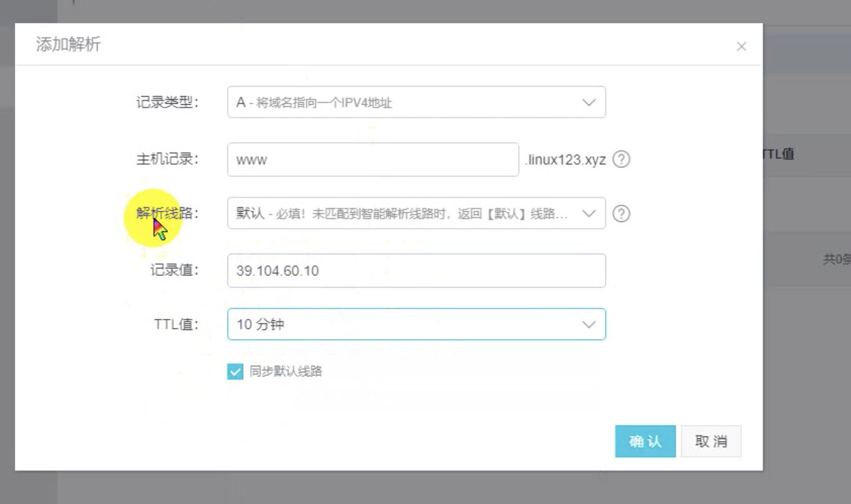The width and height of the screenshot is (851, 504).
Task: Click the 主机记录 input field containing www
Action: pos(373,159)
